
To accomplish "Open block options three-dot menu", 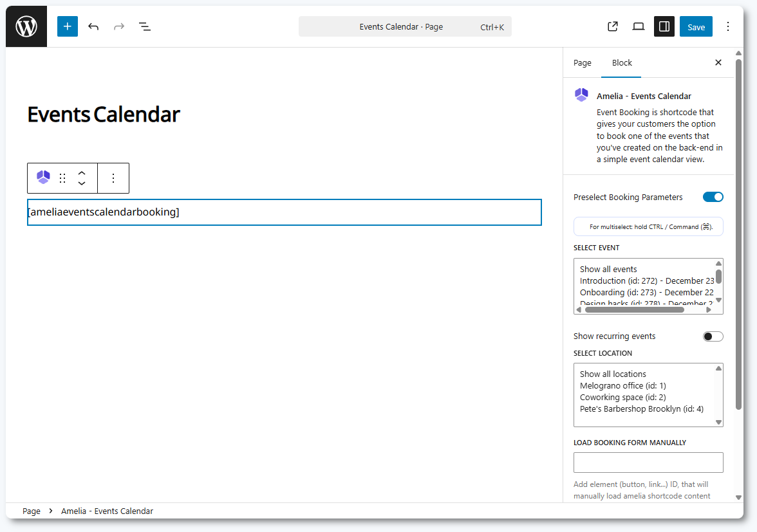I will 113,178.
